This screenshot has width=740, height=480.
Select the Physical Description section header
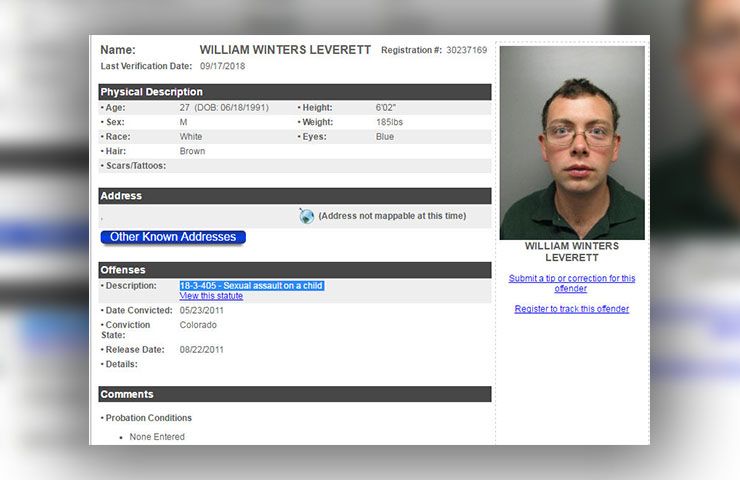[294, 92]
